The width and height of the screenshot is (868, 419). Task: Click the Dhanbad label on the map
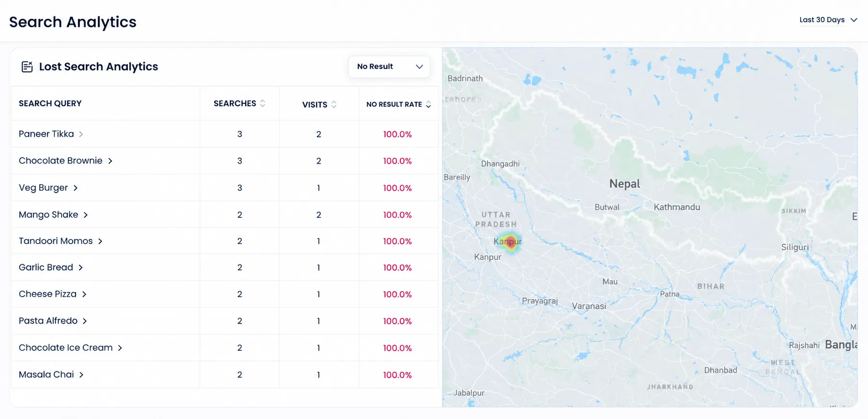coord(720,370)
